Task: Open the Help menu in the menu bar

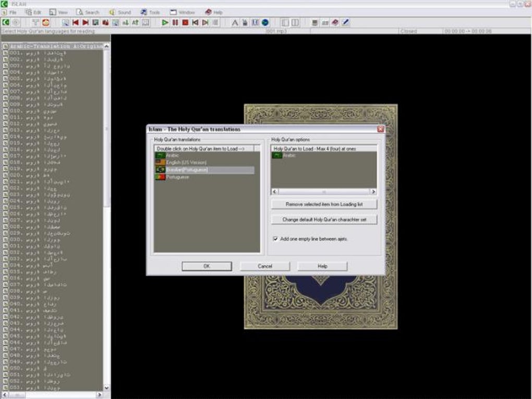Action: 214,12
